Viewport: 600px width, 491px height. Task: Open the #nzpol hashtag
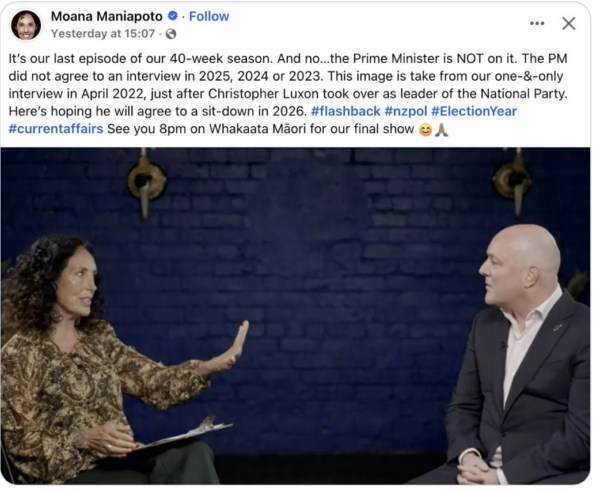(406, 111)
